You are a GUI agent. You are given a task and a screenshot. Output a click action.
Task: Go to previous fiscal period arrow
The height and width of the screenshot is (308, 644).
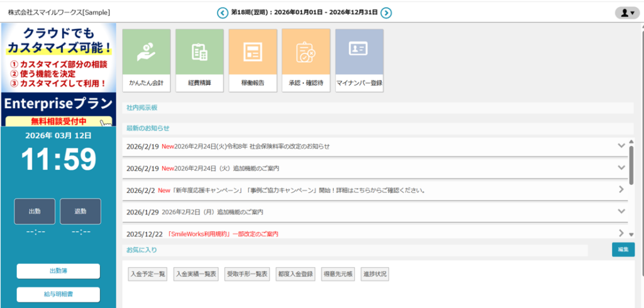tap(223, 13)
